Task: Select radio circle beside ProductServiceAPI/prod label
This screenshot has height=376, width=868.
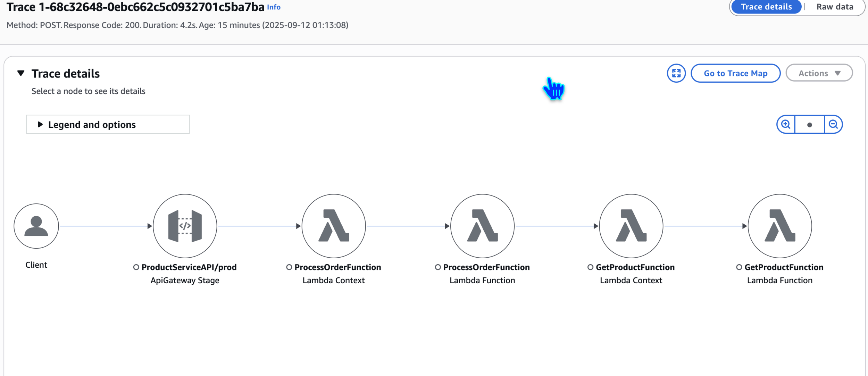Action: click(136, 267)
